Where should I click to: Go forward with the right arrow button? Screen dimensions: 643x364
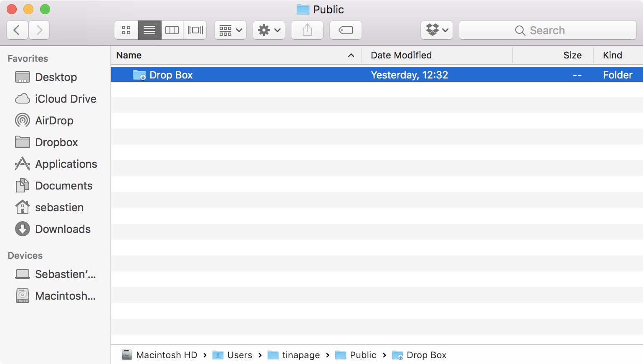(x=39, y=30)
